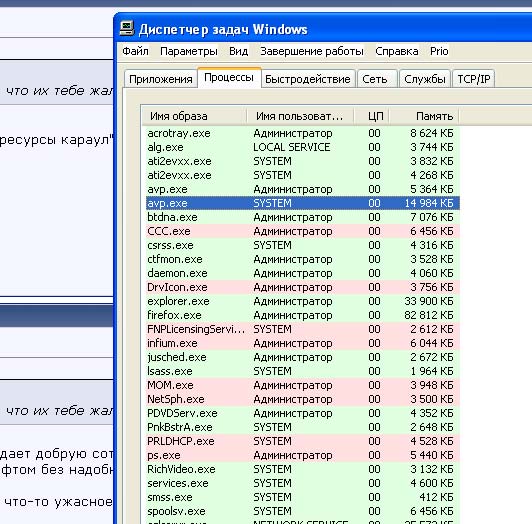
Task: Click the 82 812 КБ memory value
Action: [x=429, y=315]
